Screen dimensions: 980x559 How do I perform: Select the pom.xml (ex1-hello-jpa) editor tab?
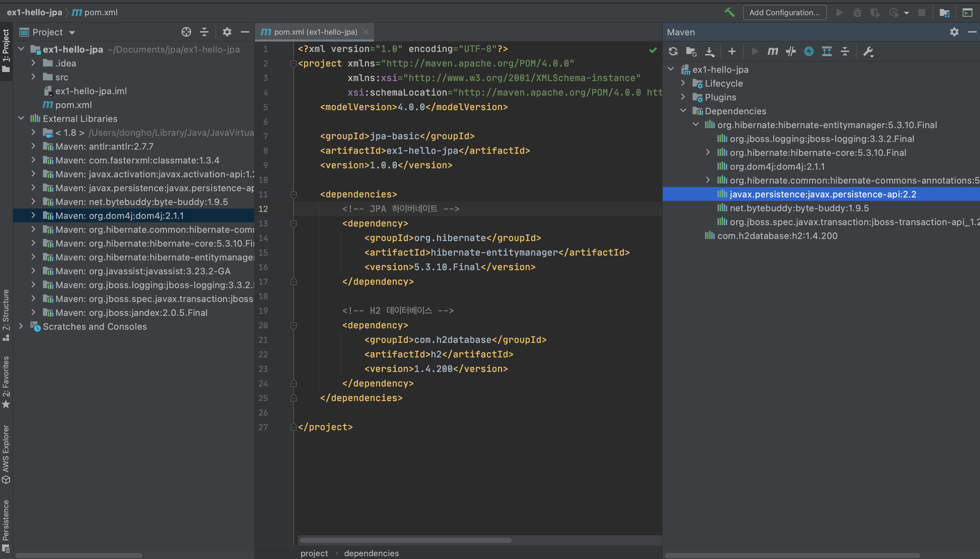(315, 32)
